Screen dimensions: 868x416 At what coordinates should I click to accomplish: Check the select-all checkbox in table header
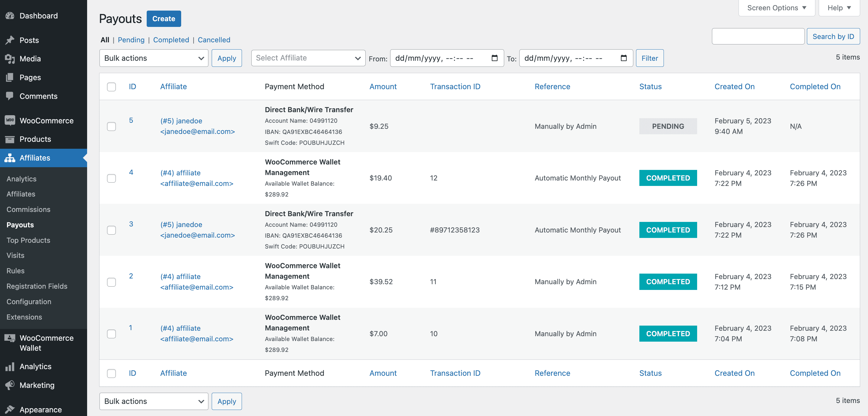tap(111, 86)
